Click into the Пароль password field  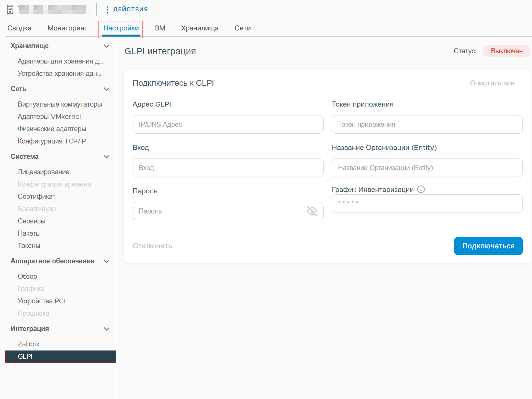click(x=228, y=211)
